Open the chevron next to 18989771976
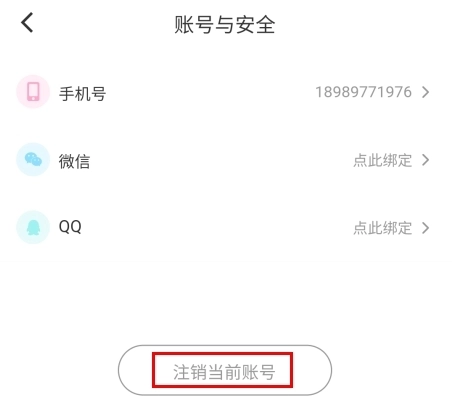This screenshot has height=402, width=456. pos(425,92)
